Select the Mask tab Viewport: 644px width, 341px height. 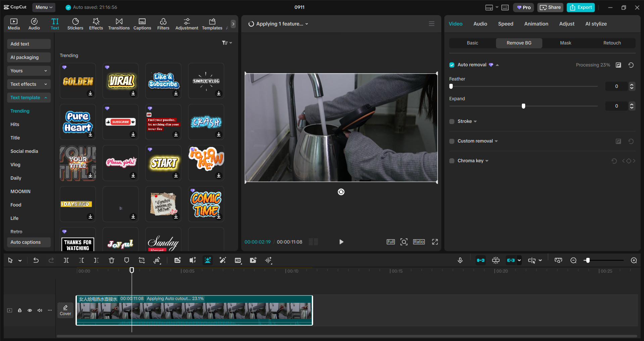click(x=565, y=43)
